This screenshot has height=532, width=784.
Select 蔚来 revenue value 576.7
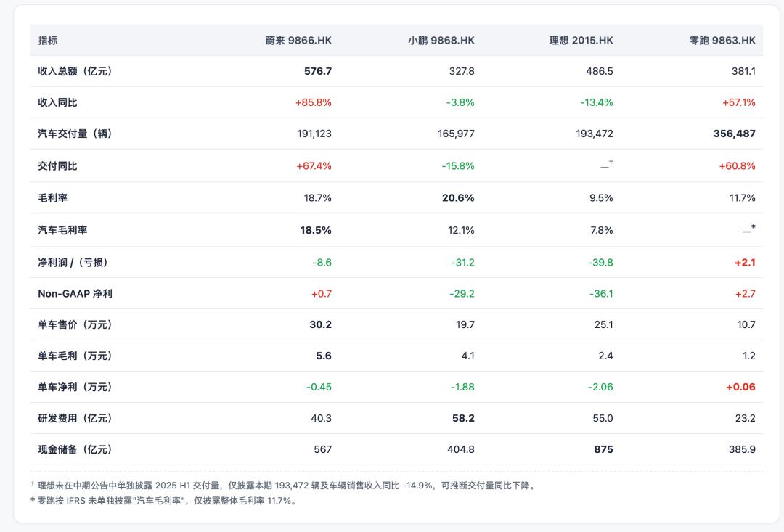[318, 71]
